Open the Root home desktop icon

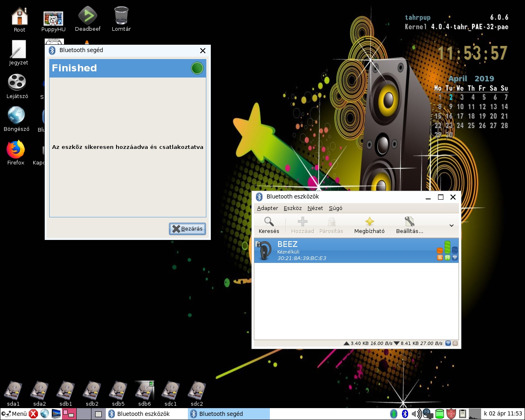[x=19, y=20]
